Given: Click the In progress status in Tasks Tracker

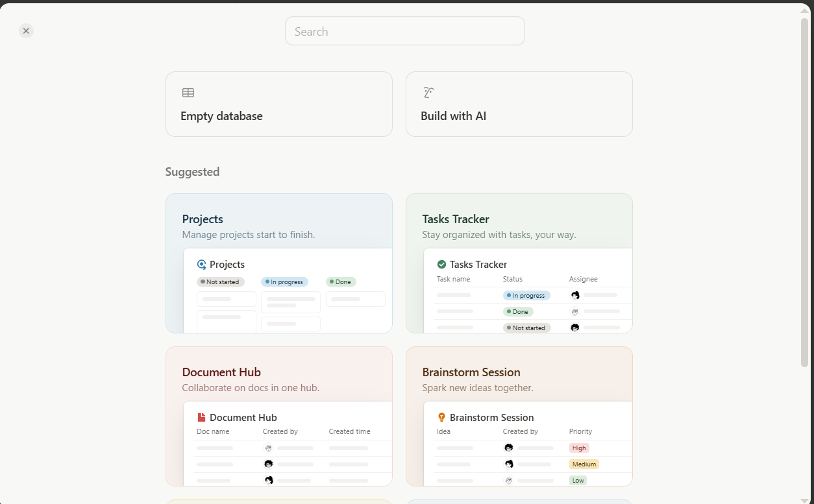Looking at the screenshot, I should click(x=526, y=296).
